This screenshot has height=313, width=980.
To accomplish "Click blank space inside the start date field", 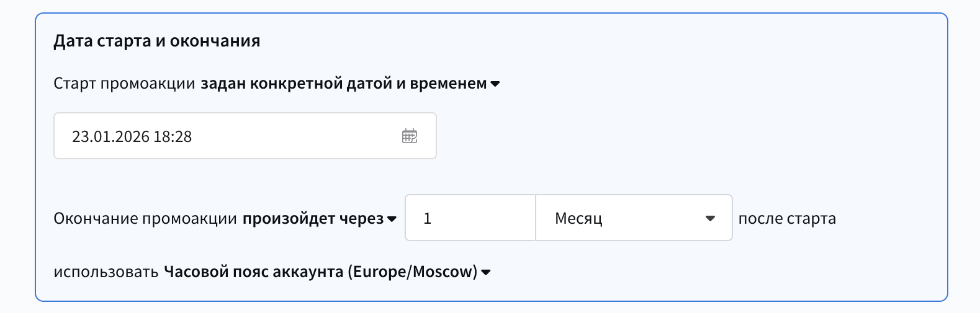I will (298, 136).
